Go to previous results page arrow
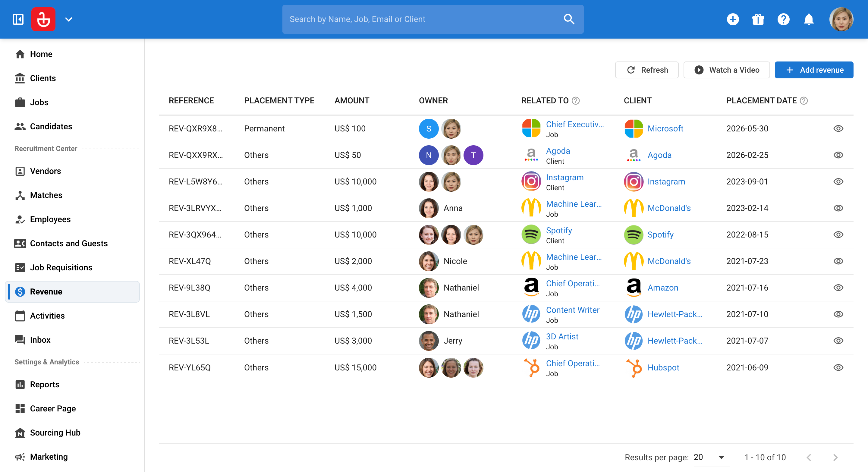868x472 pixels. pos(809,458)
